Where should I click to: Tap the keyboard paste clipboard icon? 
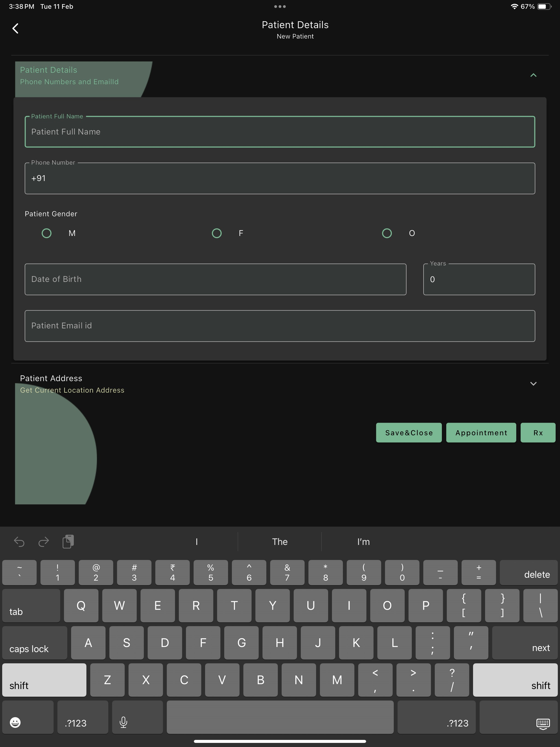pyautogui.click(x=68, y=542)
